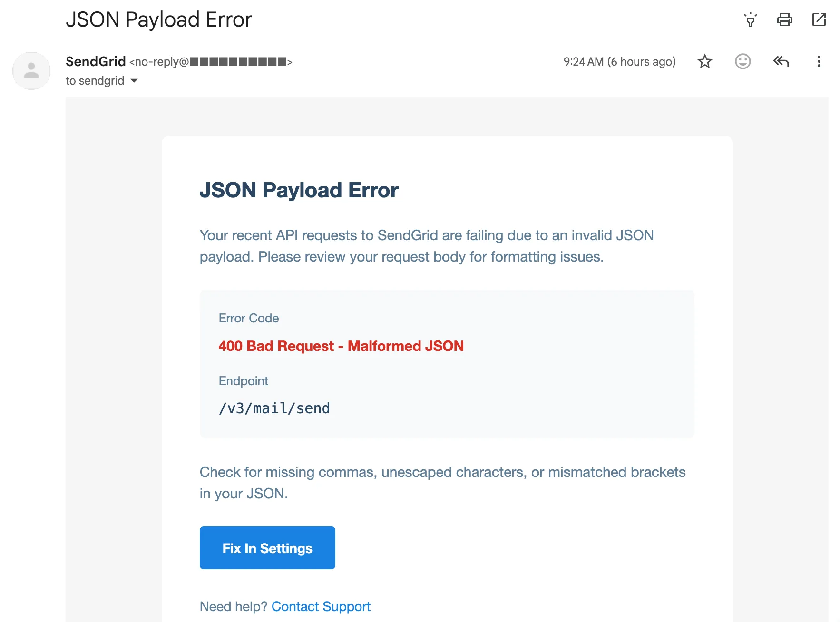This screenshot has width=840, height=622.
Task: Click the bold JSON Payload Error heading
Action: [299, 190]
